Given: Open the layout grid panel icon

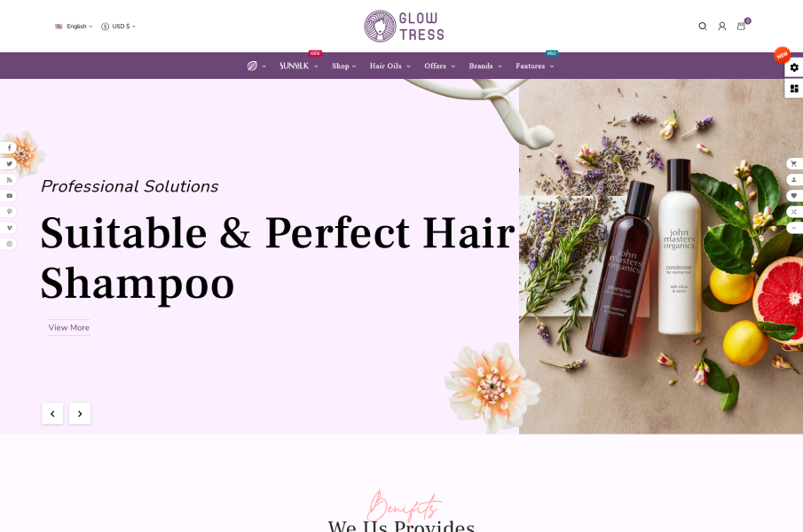Looking at the screenshot, I should pos(794,89).
